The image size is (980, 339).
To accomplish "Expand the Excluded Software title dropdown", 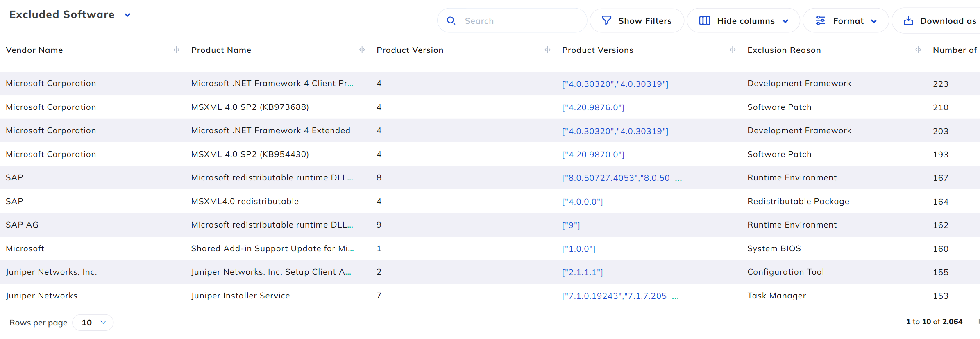I will [x=127, y=15].
